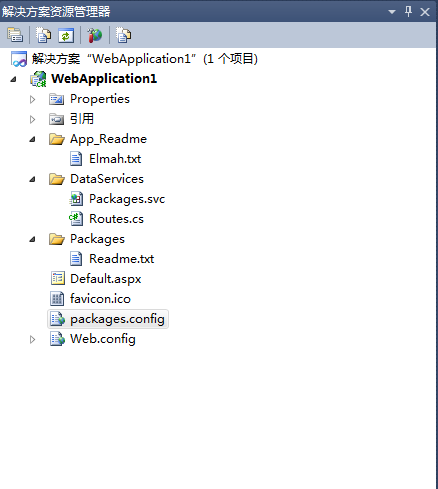Viewport: 438px width, 489px height.
Task: Click the 引用 references folder icon
Action: click(57, 119)
